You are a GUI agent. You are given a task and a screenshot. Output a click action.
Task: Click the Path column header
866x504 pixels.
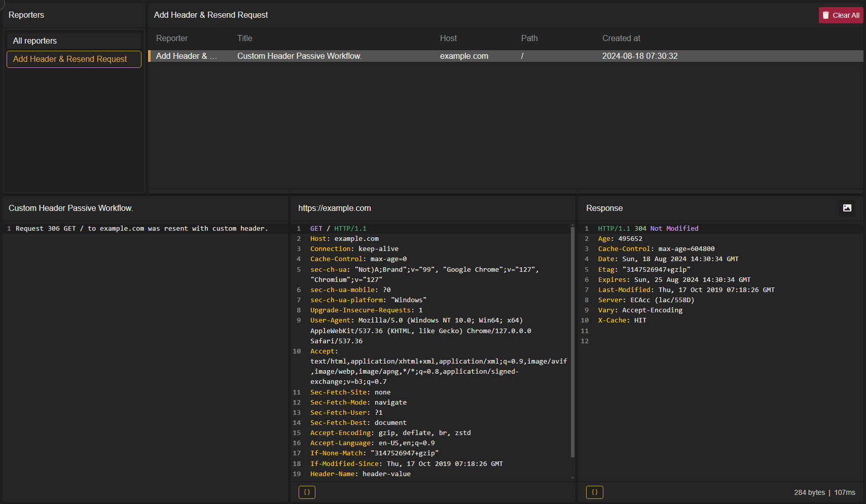(529, 38)
